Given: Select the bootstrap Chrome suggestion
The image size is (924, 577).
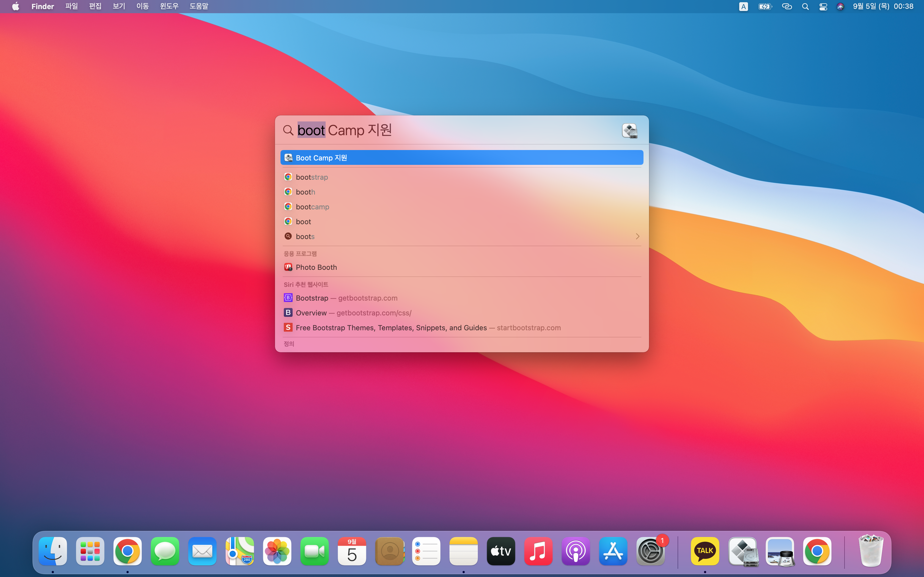Looking at the screenshot, I should (x=312, y=177).
